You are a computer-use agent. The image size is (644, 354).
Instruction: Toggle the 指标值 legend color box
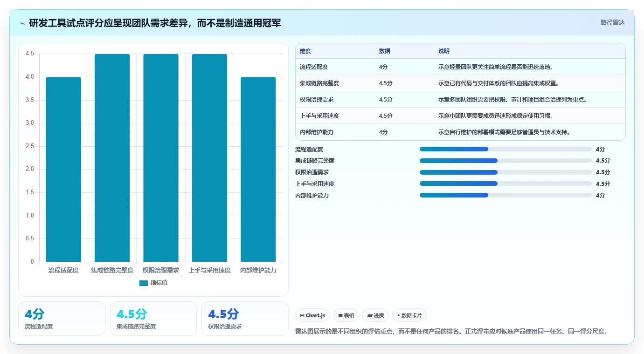coord(144,283)
